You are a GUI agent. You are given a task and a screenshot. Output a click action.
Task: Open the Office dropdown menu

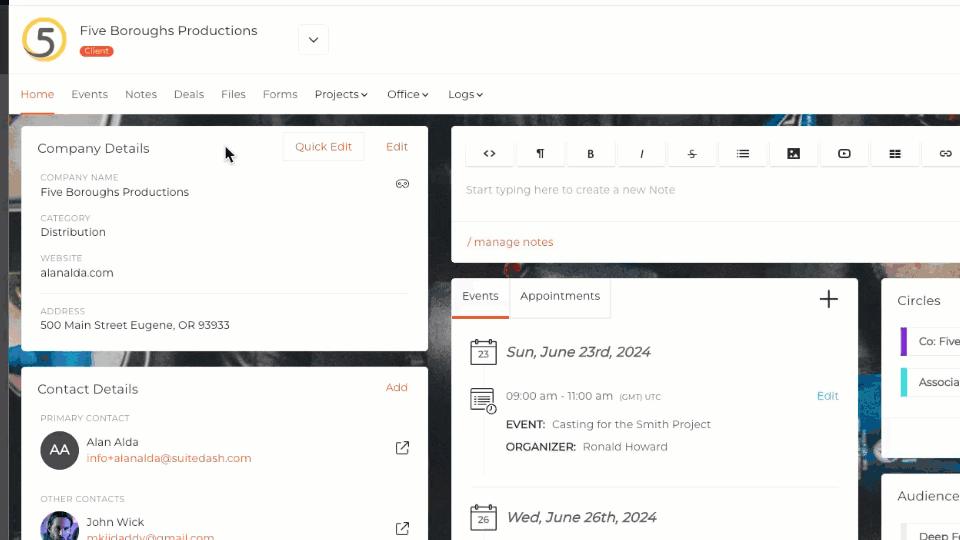(x=408, y=94)
